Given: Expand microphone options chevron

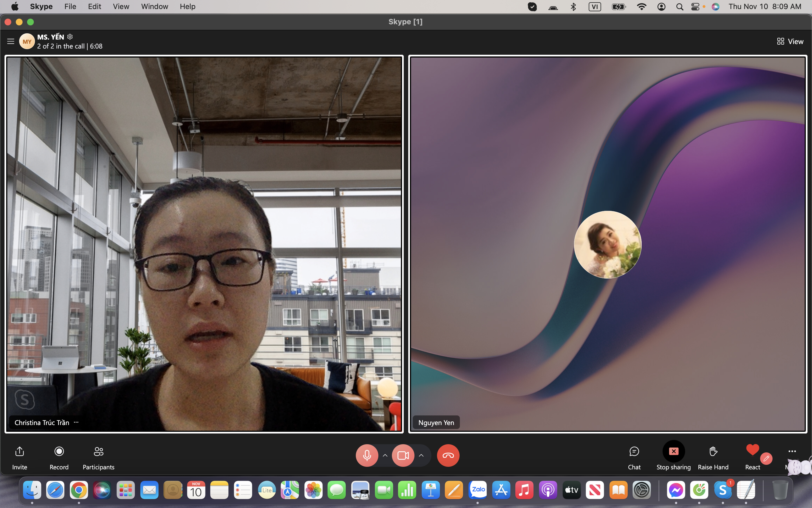Looking at the screenshot, I should tap(385, 456).
